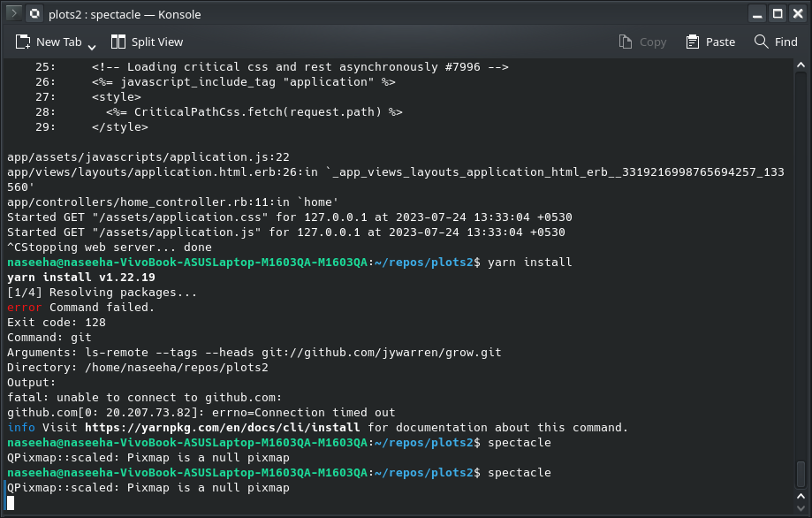Open a new tab with the New Tab icon

click(23, 42)
